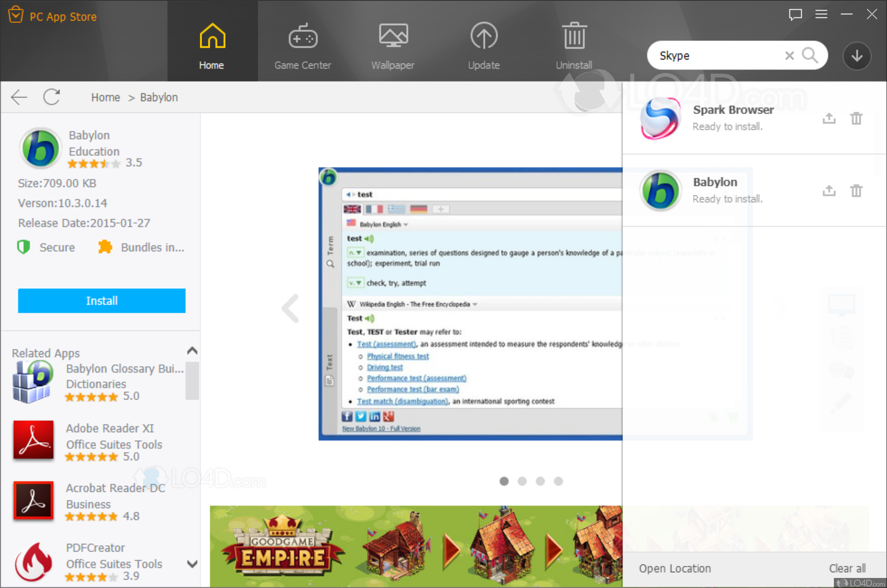Screen dimensions: 887x588
Task: Toggle the downloads panel arrow button
Action: pyautogui.click(x=857, y=56)
